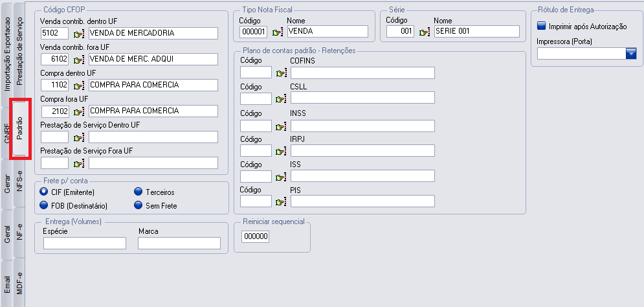Focus the Reiniciar sequencial field
The height and width of the screenshot is (307, 644).
click(x=254, y=237)
